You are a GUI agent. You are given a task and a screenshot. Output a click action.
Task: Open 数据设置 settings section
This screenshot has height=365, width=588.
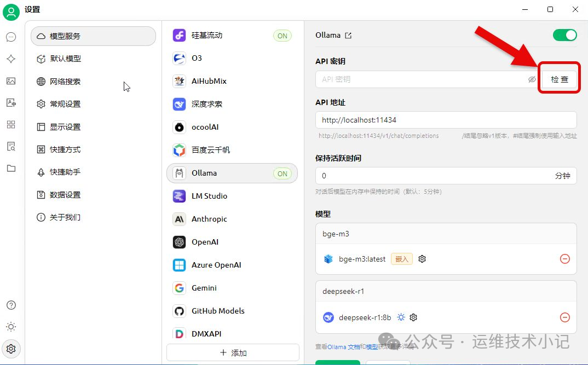(x=94, y=195)
